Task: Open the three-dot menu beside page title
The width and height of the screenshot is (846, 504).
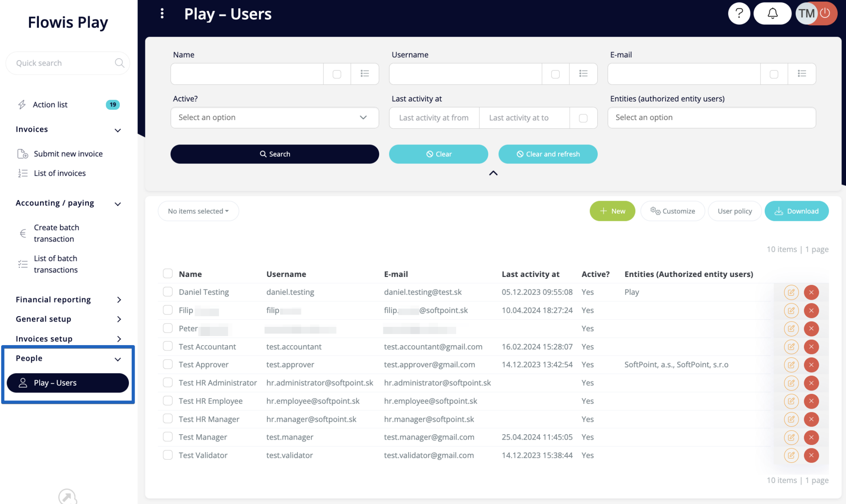Action: point(162,14)
